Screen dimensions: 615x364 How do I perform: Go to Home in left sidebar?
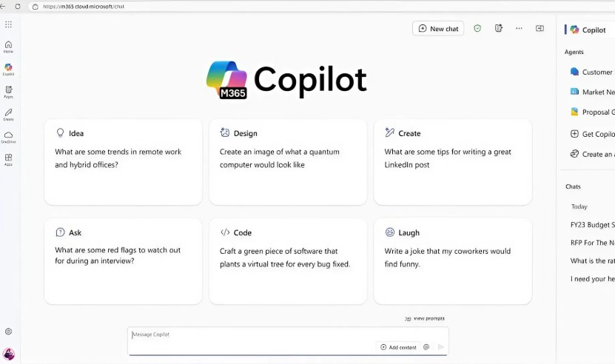(x=8, y=47)
